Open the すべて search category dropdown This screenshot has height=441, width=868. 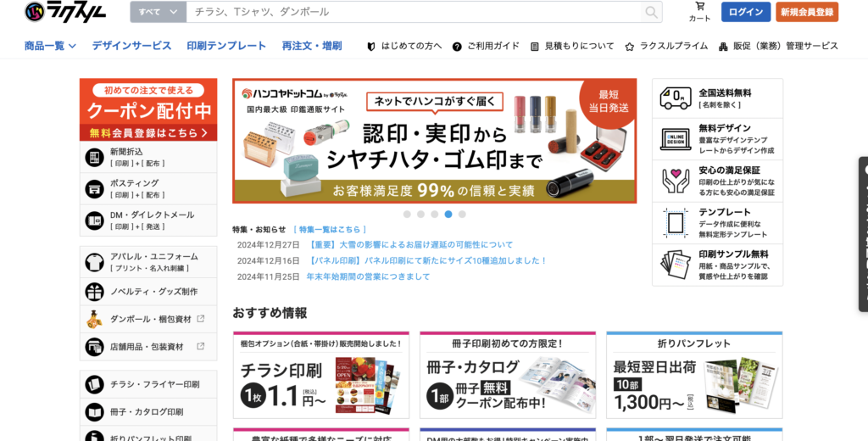coord(159,12)
